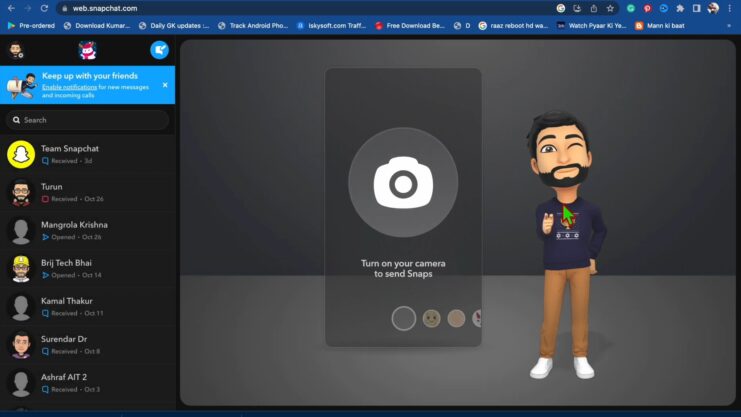Open the Iskysoft.com Traff... bookmark
The width and height of the screenshot is (741, 417).
(331, 26)
